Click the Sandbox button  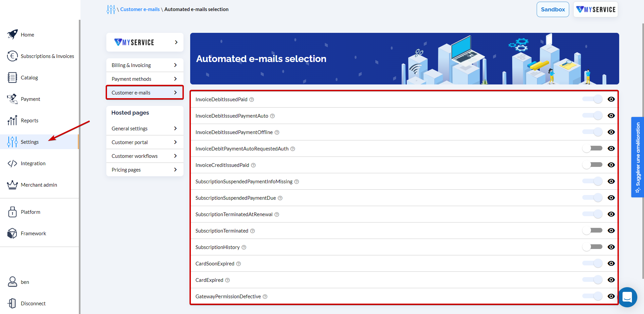[x=553, y=9]
